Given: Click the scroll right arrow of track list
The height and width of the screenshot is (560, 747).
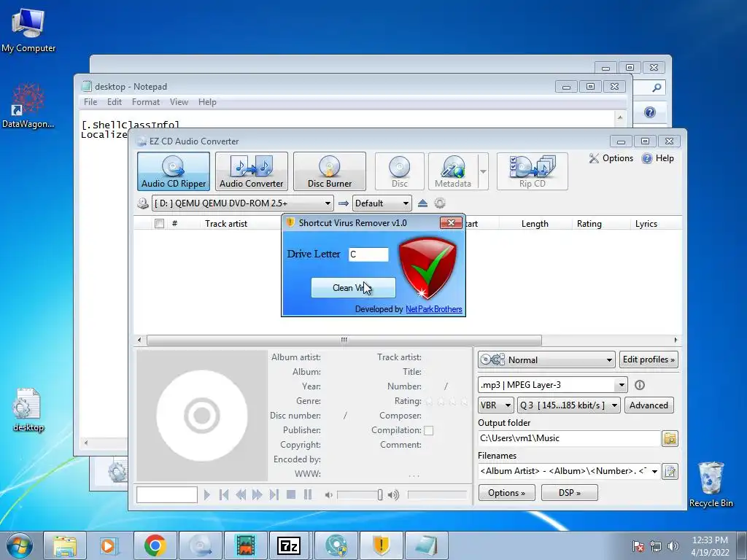Looking at the screenshot, I should (676, 340).
